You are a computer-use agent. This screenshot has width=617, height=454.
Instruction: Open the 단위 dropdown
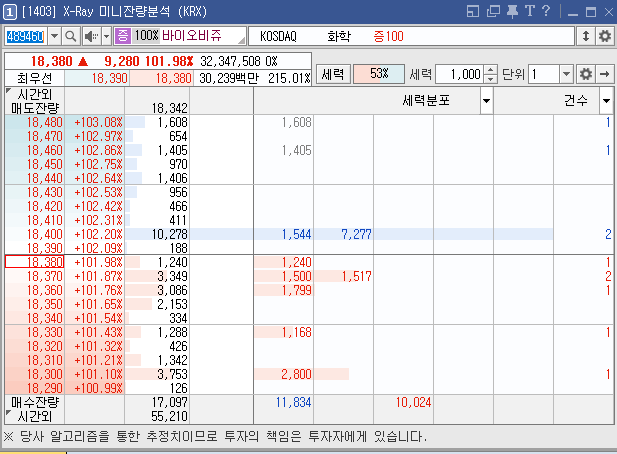(566, 74)
